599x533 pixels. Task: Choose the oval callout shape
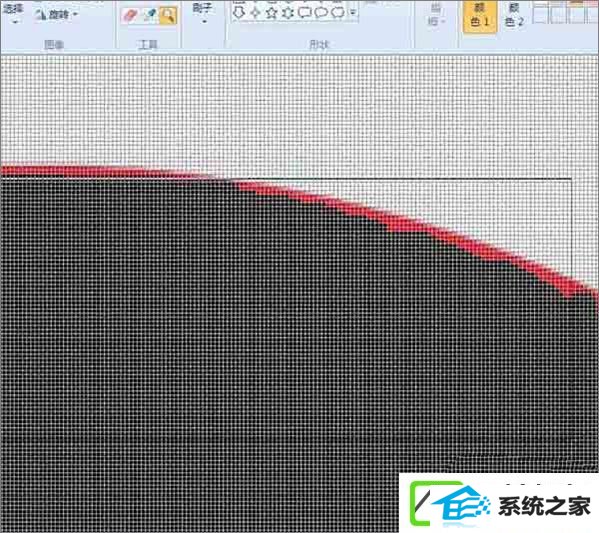click(321, 13)
